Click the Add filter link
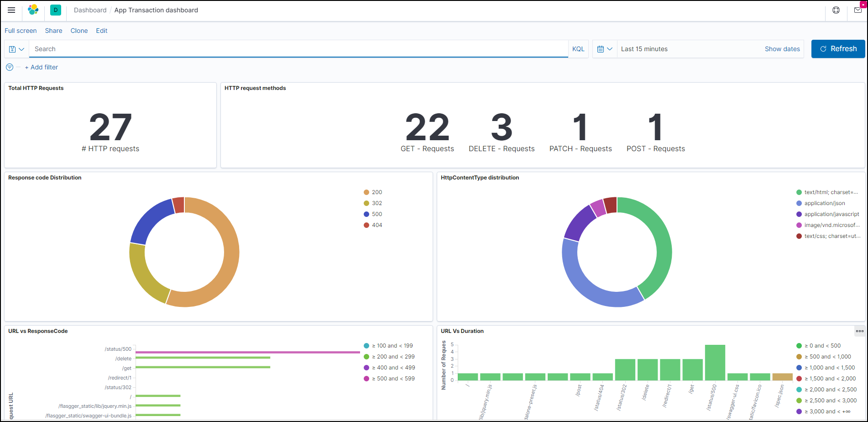The height and width of the screenshot is (422, 868). (42, 67)
